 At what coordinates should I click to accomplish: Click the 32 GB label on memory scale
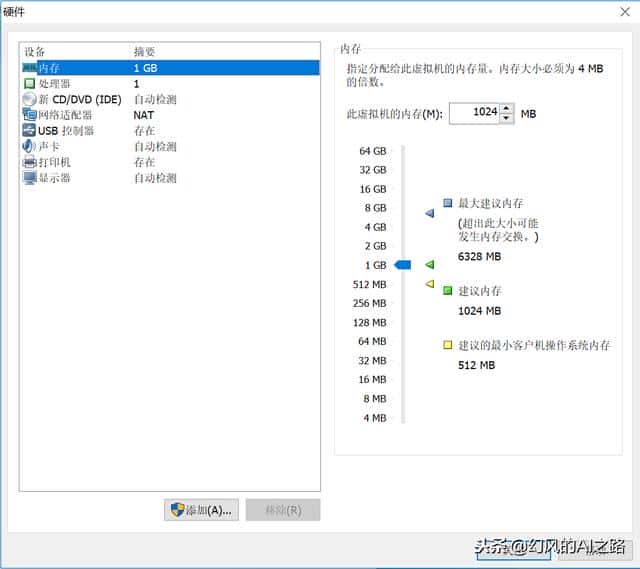tap(373, 170)
